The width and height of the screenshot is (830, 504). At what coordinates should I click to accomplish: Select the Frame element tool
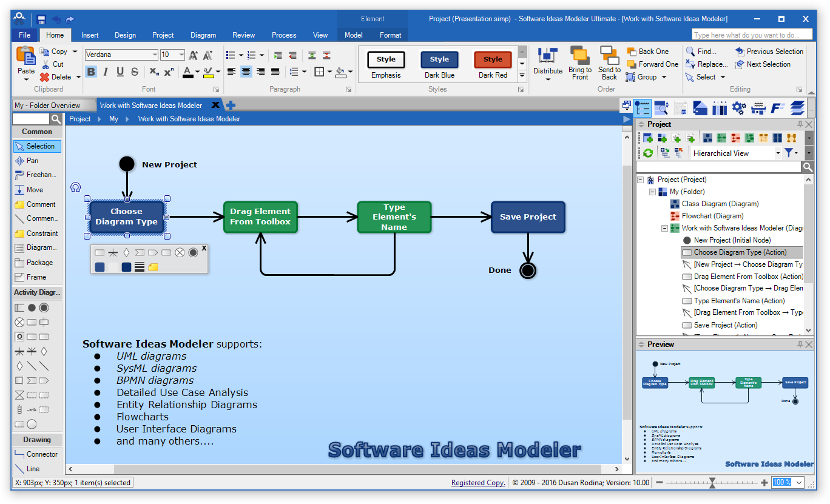(x=37, y=277)
